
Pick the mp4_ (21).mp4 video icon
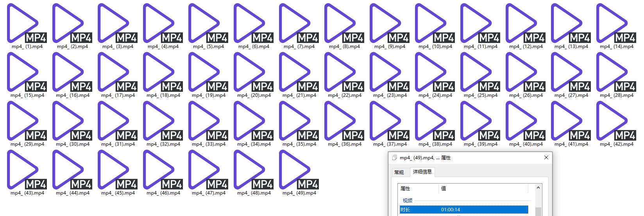pyautogui.click(x=298, y=72)
